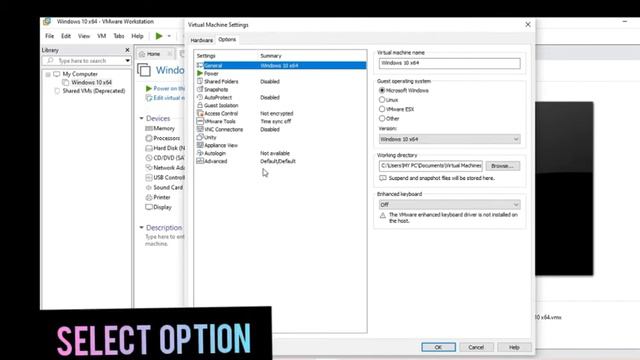
Task: Select Linux guest OS radio button
Action: coord(382,100)
